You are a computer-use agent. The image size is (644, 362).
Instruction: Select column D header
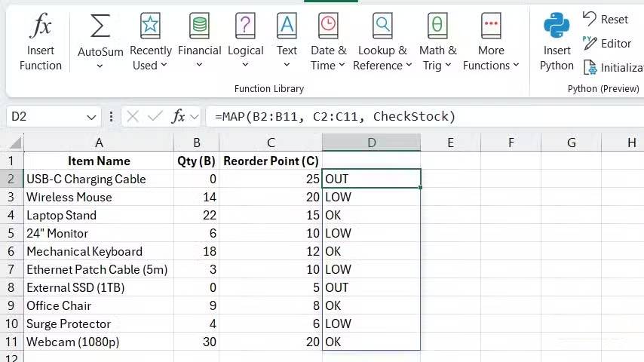tap(372, 143)
